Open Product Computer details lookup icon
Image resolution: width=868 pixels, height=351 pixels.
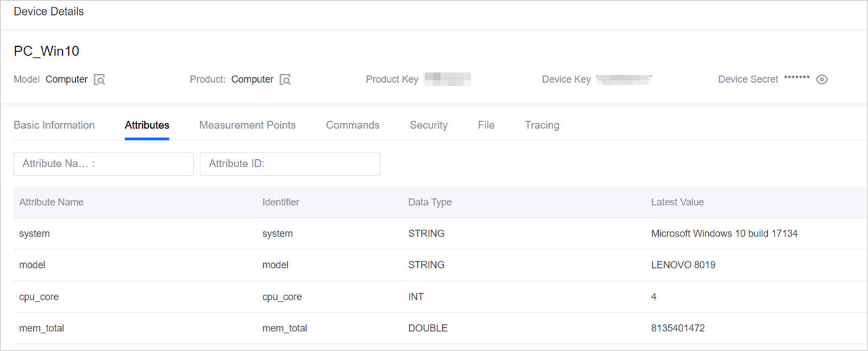tap(285, 80)
